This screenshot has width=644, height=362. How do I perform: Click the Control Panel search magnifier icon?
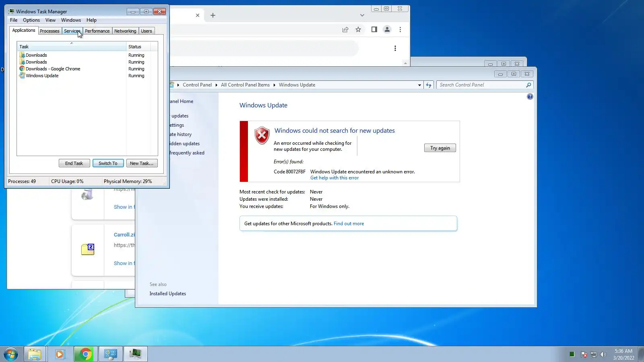(x=528, y=85)
